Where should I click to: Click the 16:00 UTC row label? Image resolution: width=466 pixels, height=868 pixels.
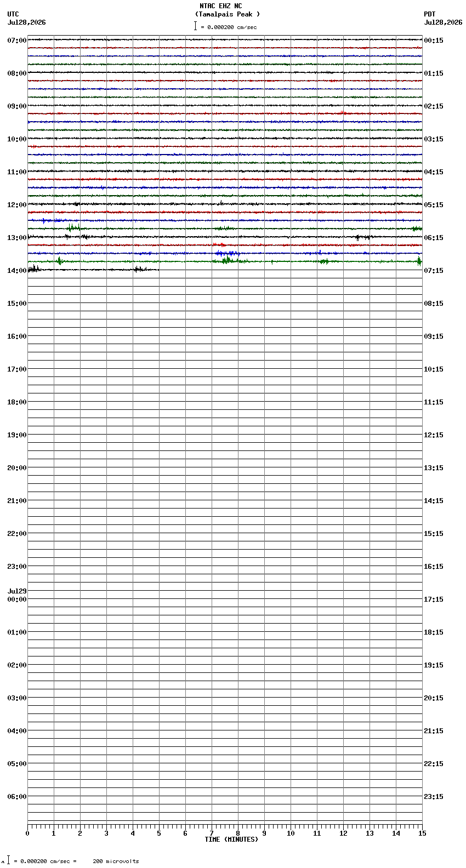coord(17,336)
